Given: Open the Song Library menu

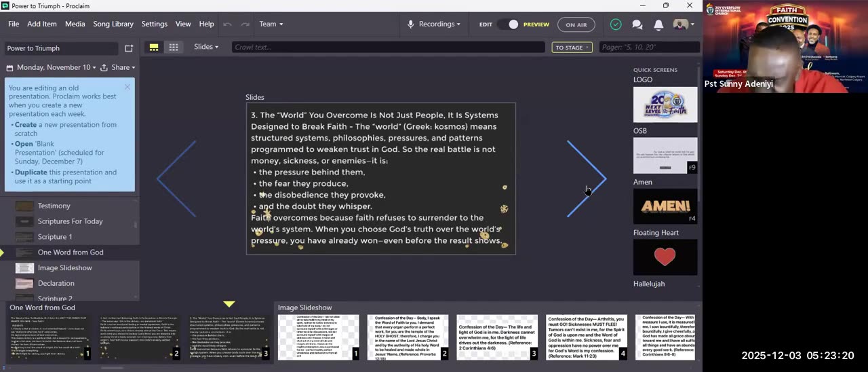Looking at the screenshot, I should [x=113, y=24].
